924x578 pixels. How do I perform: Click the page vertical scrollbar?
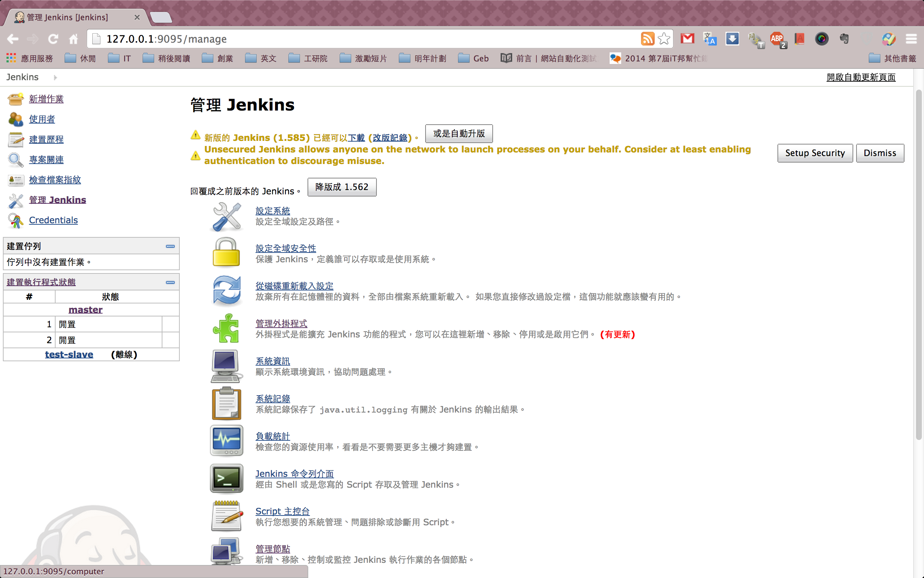click(x=918, y=264)
